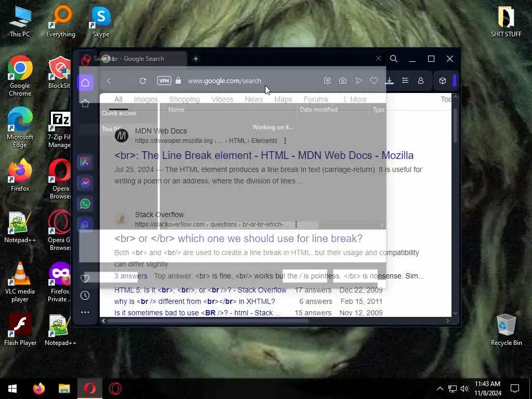Open Messenger from the sidebar

pos(85,182)
